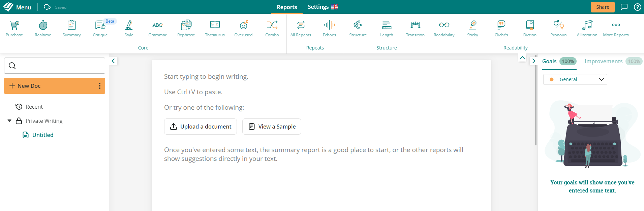Open the Settings tab
This screenshot has width=644, height=211.
[x=323, y=7]
